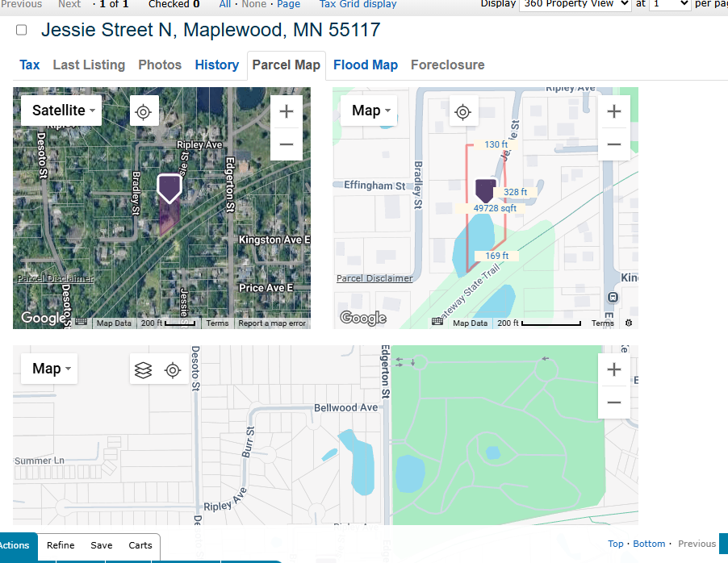Select the Tax tab
728x563 pixels.
(x=30, y=65)
